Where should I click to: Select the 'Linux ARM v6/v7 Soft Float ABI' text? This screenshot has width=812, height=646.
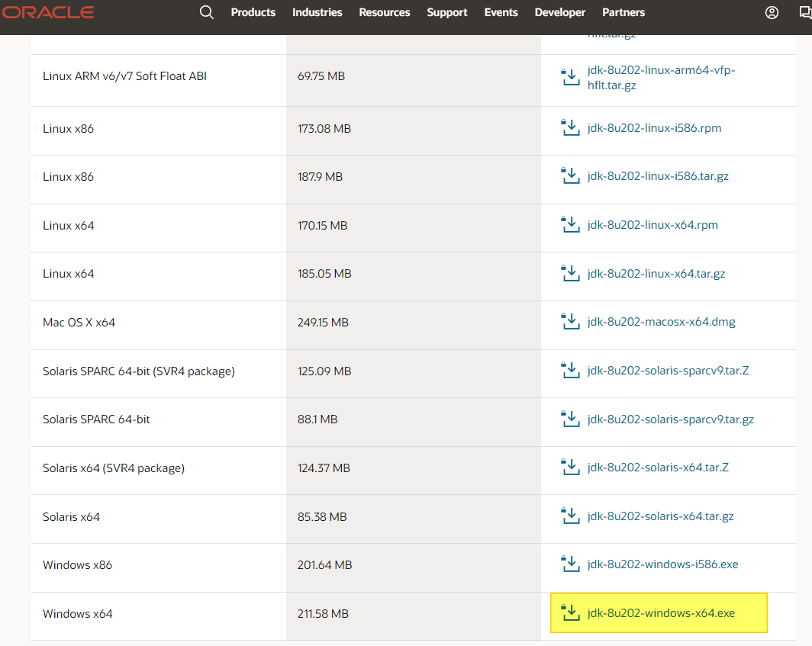(124, 76)
